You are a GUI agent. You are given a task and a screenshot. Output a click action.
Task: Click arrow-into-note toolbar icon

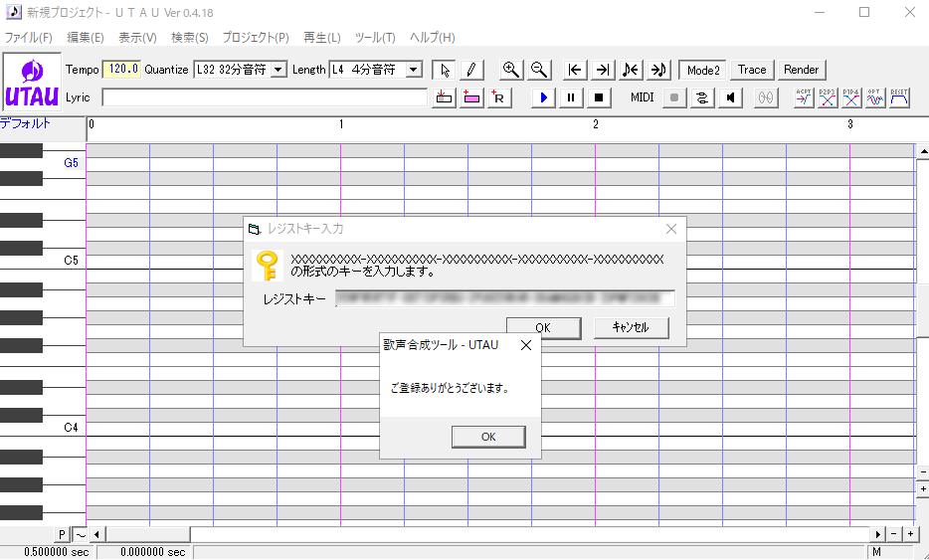(658, 70)
